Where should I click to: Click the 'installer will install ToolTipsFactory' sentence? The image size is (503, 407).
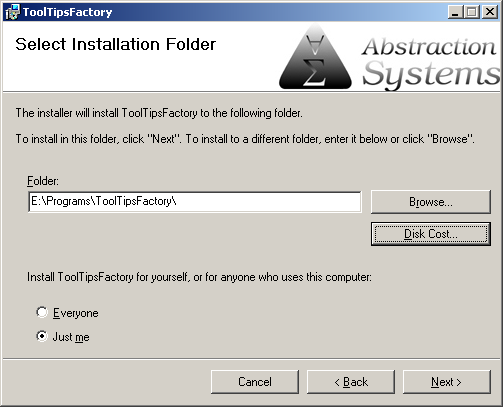click(x=159, y=113)
